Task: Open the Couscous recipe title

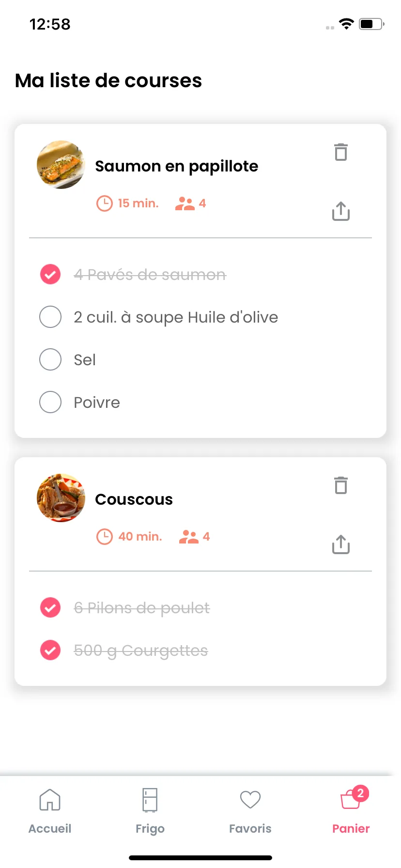Action: 134,499
